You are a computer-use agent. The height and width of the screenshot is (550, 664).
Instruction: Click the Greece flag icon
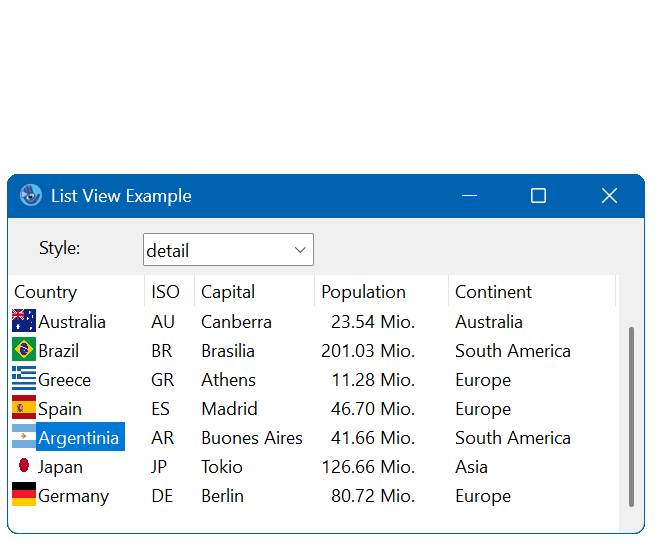[x=24, y=379]
